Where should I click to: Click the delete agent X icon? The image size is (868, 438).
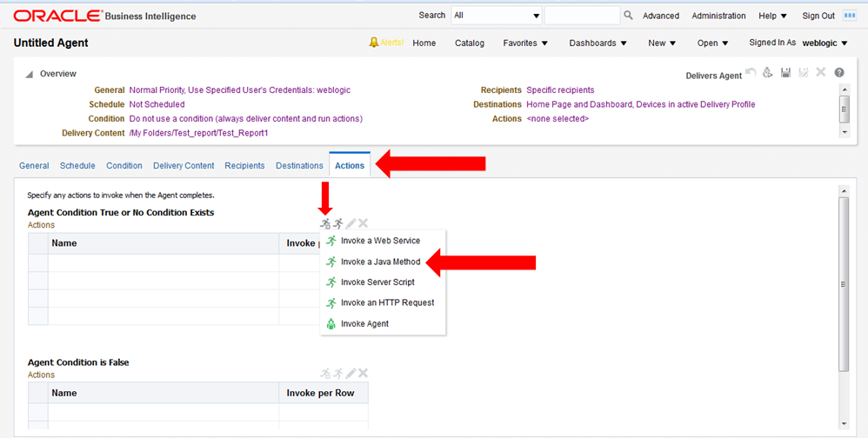821,72
